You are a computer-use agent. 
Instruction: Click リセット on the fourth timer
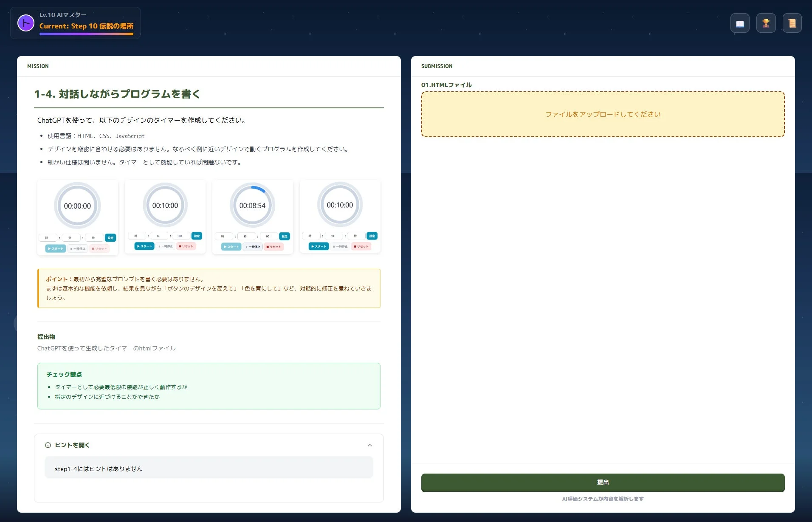tap(361, 246)
